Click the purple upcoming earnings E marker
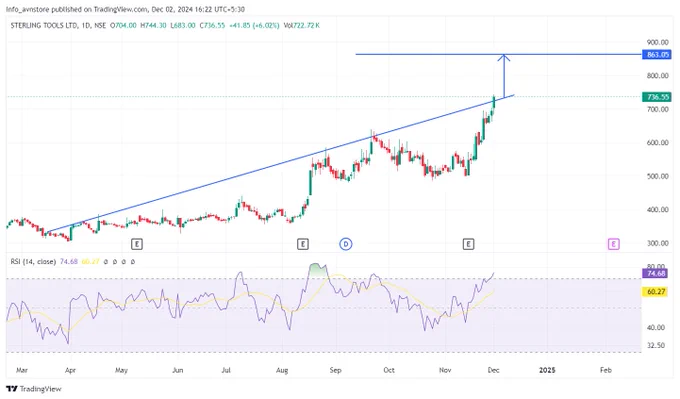The height and width of the screenshot is (399, 680). coord(613,244)
